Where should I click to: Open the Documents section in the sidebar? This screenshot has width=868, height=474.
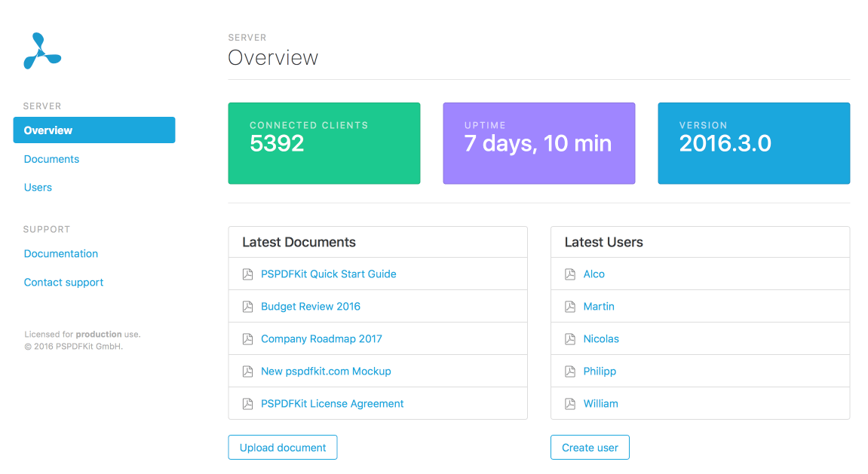click(x=51, y=159)
